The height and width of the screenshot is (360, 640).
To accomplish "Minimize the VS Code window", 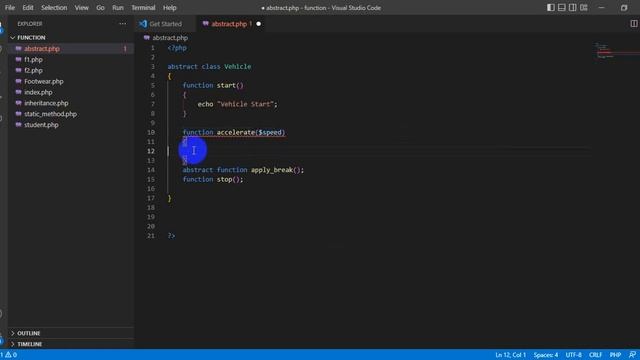I will click(602, 7).
